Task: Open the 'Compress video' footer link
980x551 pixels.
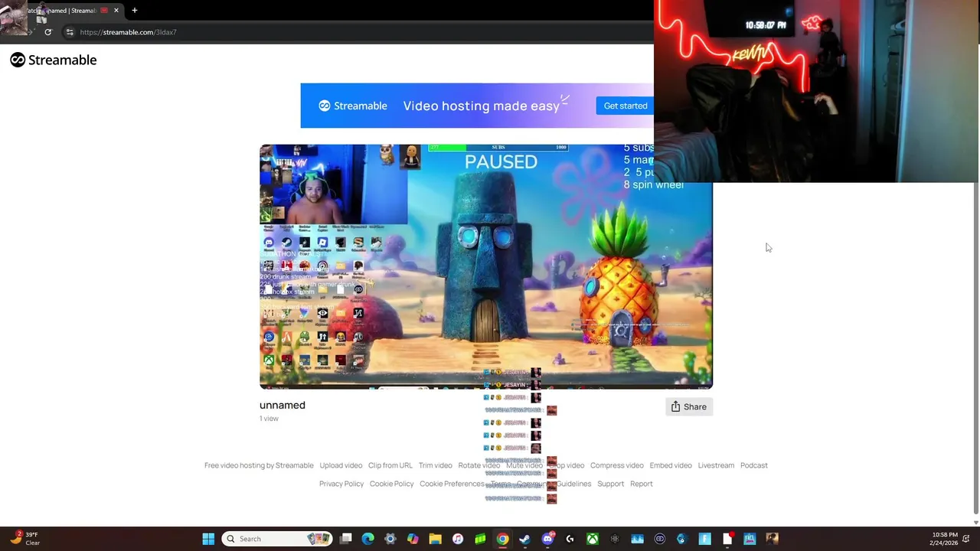Action: (616, 465)
